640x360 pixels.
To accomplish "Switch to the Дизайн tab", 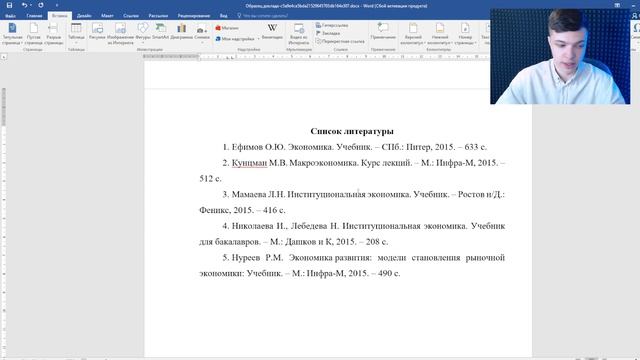I will pos(84,16).
